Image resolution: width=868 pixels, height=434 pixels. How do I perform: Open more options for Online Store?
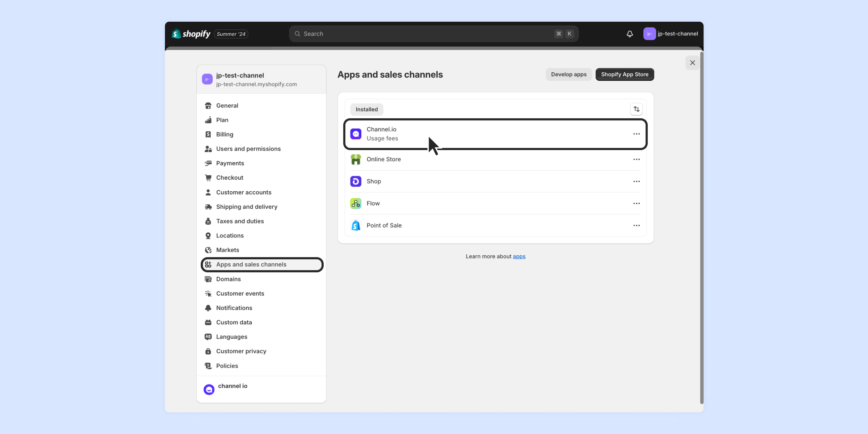click(x=637, y=159)
